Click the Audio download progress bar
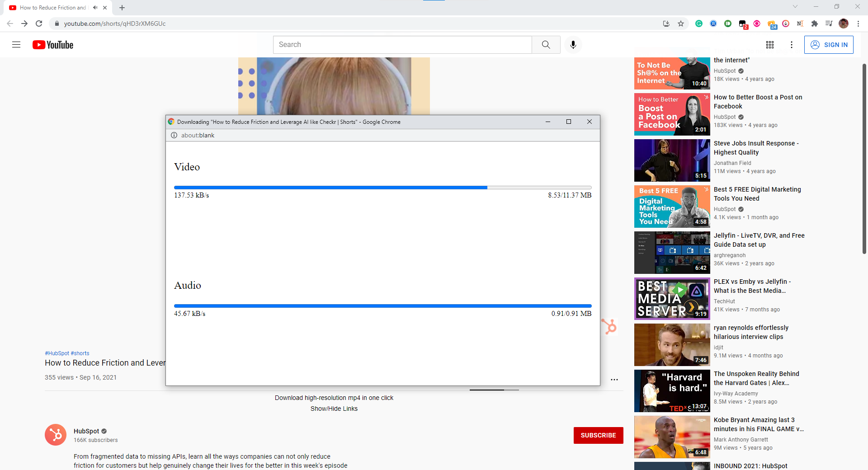 tap(383, 306)
